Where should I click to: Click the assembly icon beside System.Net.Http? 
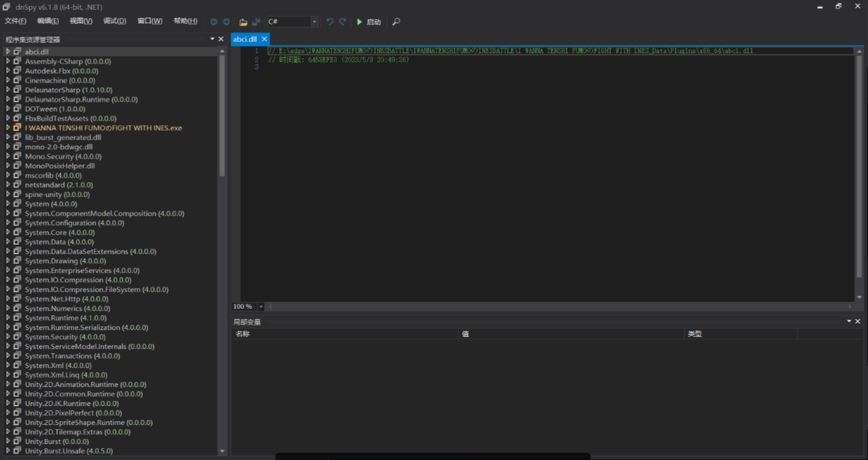point(17,299)
